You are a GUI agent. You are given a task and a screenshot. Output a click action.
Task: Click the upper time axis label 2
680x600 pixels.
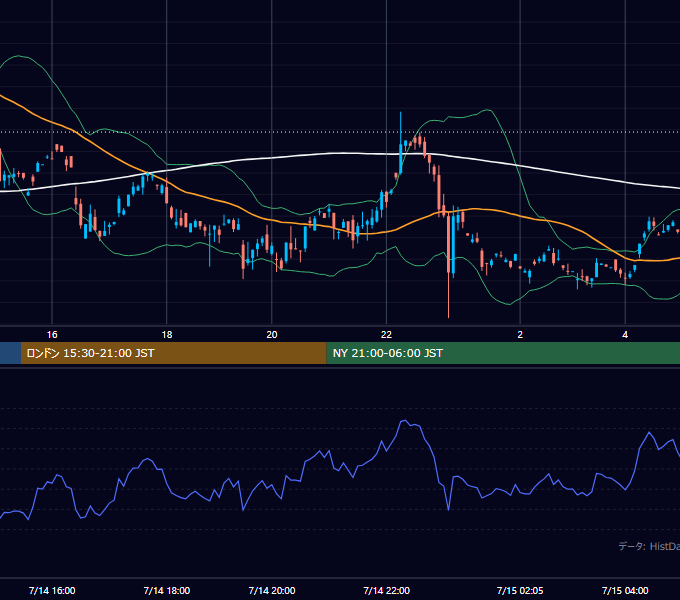[520, 335]
